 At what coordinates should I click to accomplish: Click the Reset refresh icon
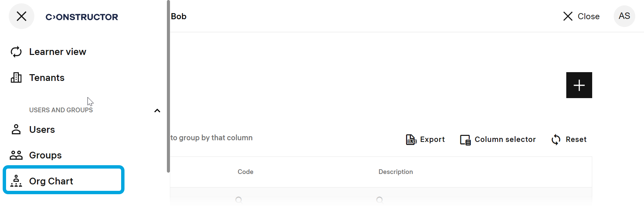tap(556, 140)
